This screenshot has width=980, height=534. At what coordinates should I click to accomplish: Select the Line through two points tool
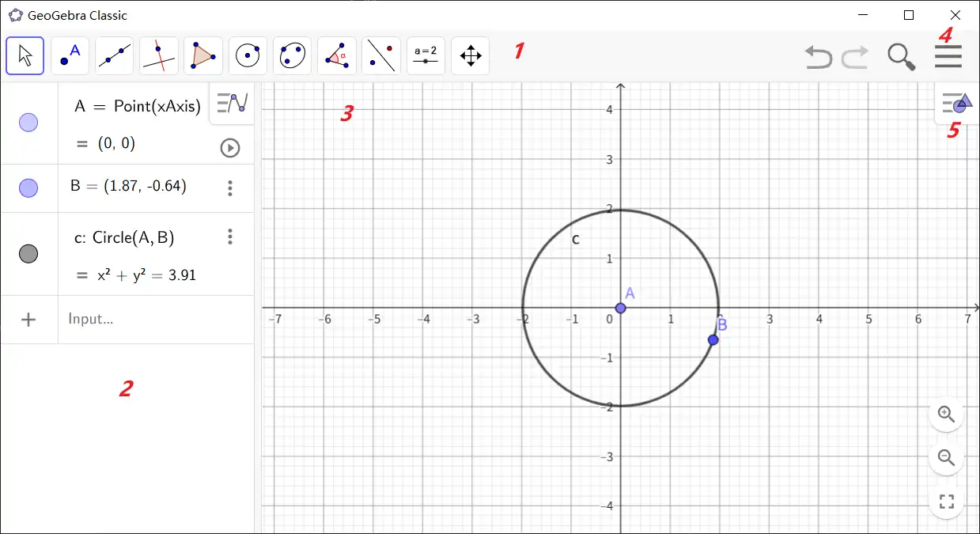tap(114, 55)
